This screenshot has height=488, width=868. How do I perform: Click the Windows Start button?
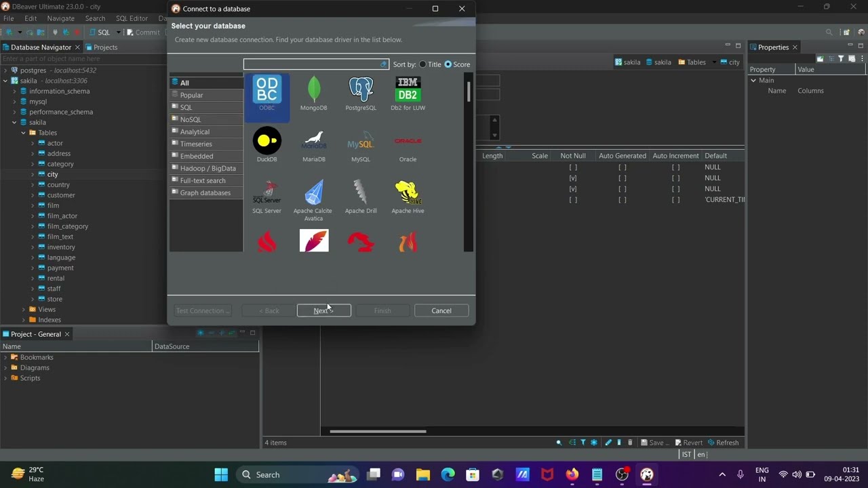coord(221,474)
